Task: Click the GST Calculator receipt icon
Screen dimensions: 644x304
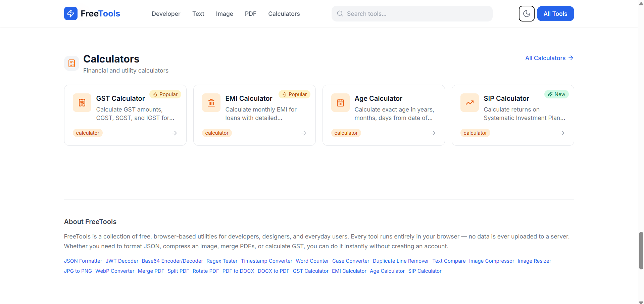Action: click(x=82, y=102)
